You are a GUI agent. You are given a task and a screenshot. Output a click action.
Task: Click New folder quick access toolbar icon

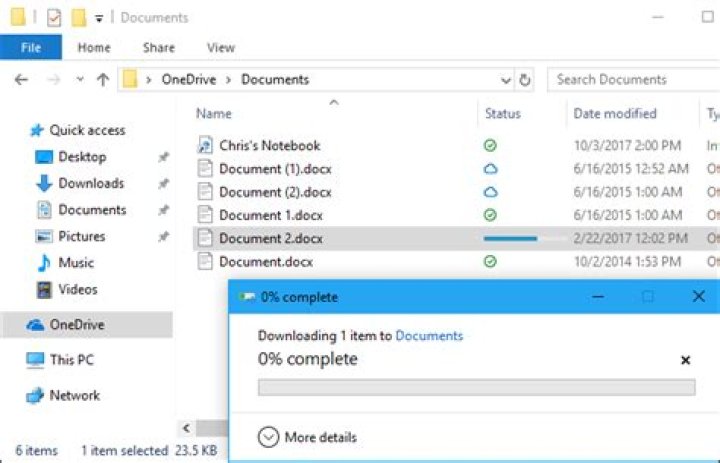[x=79, y=17]
